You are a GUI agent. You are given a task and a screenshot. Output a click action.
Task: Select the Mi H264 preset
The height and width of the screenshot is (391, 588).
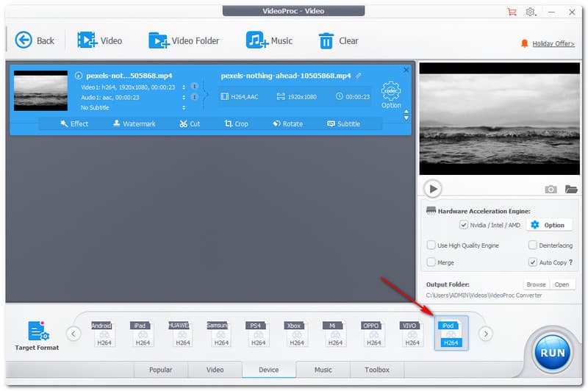click(335, 333)
